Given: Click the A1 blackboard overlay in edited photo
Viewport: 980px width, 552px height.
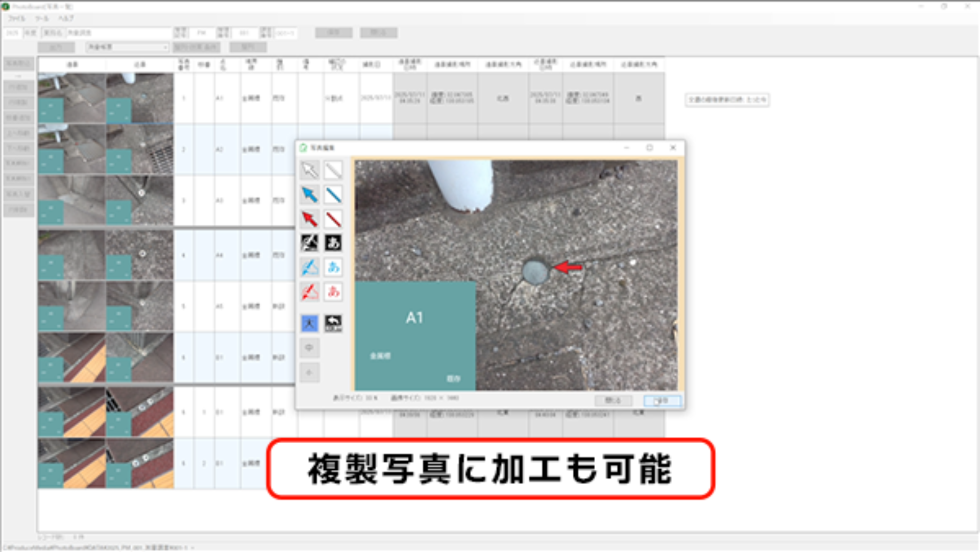Looking at the screenshot, I should pyautogui.click(x=415, y=335).
